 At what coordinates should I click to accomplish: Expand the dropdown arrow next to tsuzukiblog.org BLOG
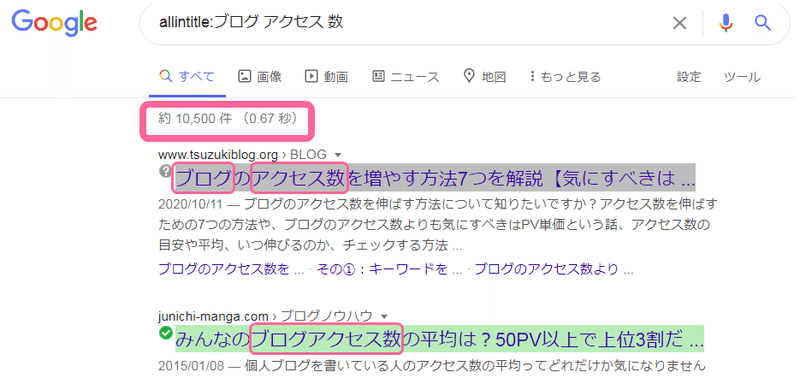(337, 154)
